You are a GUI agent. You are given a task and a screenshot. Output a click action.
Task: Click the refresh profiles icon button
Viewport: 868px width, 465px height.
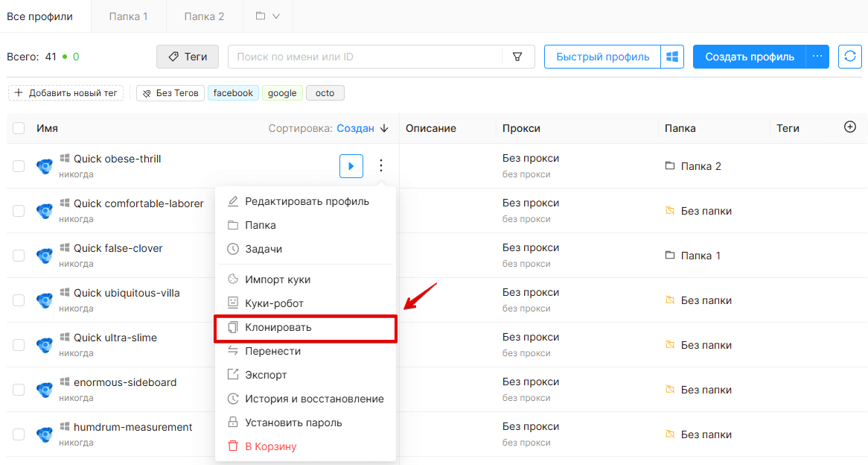click(849, 57)
